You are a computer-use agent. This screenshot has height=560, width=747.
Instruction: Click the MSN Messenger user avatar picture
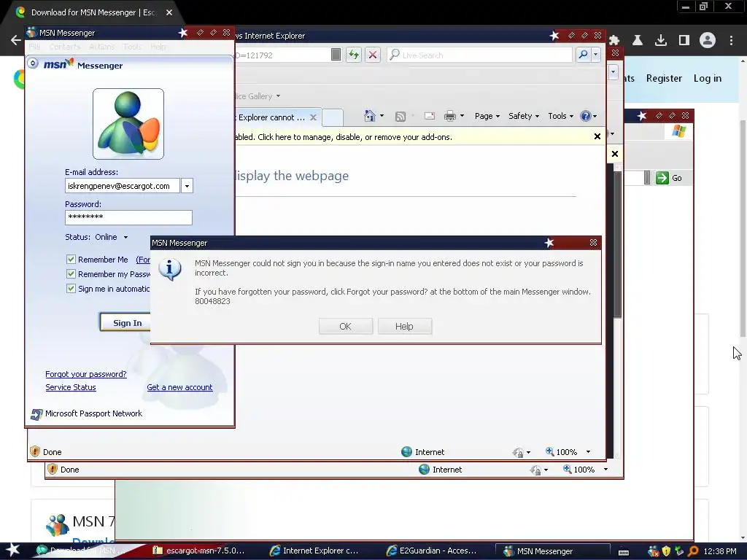[x=128, y=124]
